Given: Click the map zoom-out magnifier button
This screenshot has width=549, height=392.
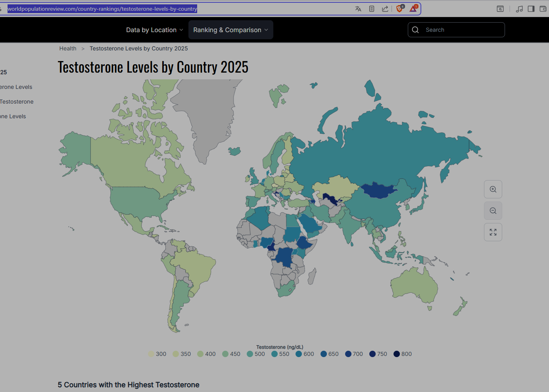Looking at the screenshot, I should [493, 211].
